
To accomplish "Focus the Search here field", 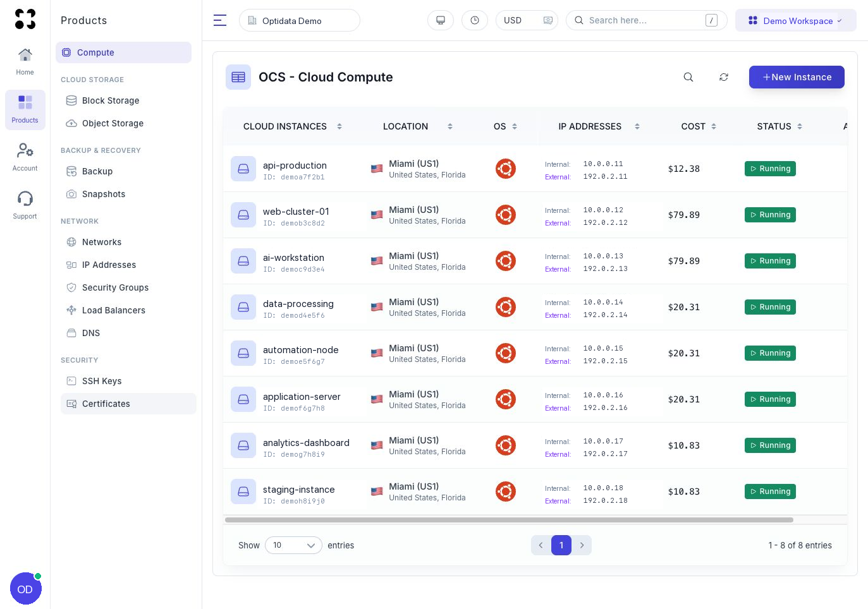I will pos(646,20).
